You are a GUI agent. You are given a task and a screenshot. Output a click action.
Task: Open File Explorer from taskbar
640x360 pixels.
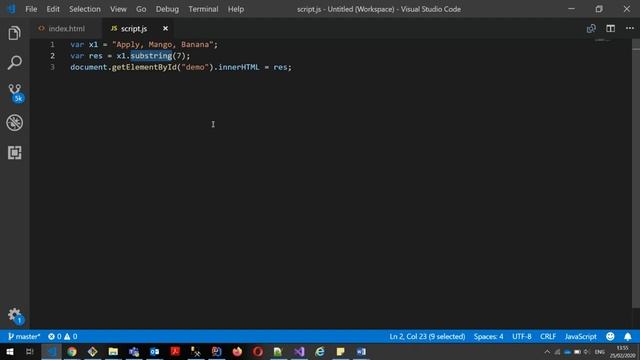pos(113,351)
